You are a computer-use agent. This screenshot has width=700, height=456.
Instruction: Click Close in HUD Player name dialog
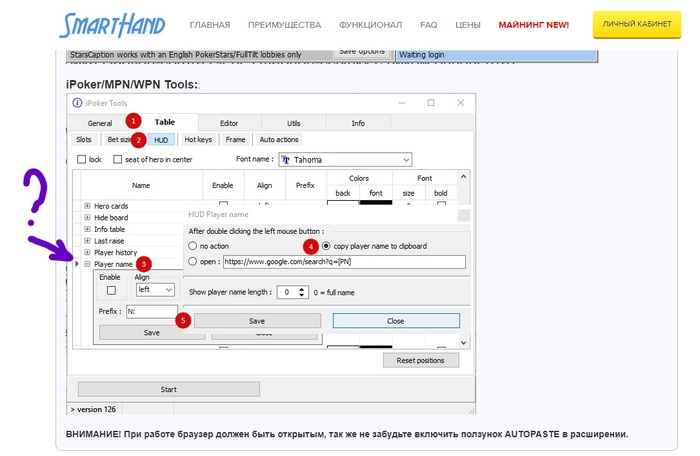(396, 321)
